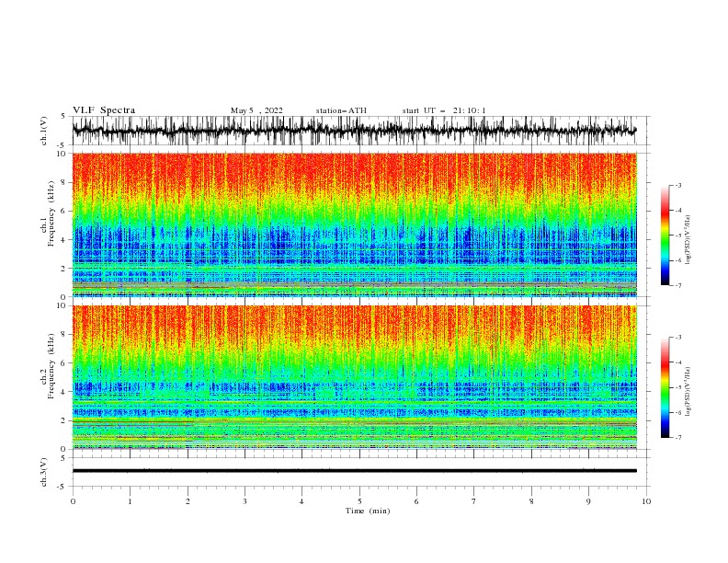
Task: Click the date 'May 5 , 2022'
Action: (x=256, y=110)
